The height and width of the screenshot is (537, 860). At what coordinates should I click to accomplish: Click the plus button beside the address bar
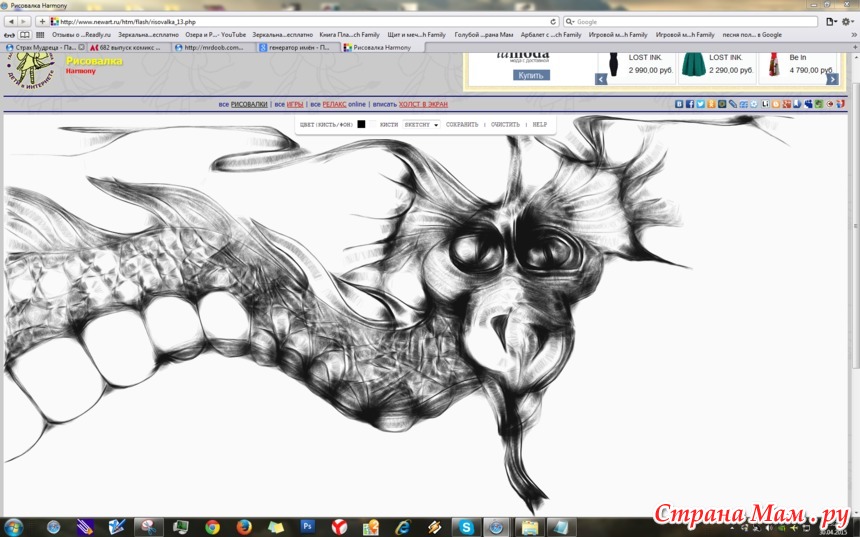point(42,21)
